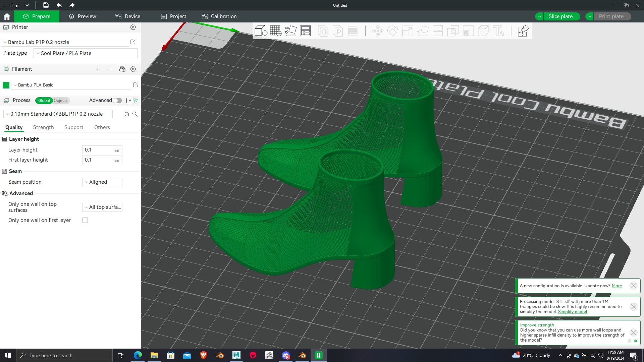Redo the last action
The image size is (644, 362).
tap(72, 5)
